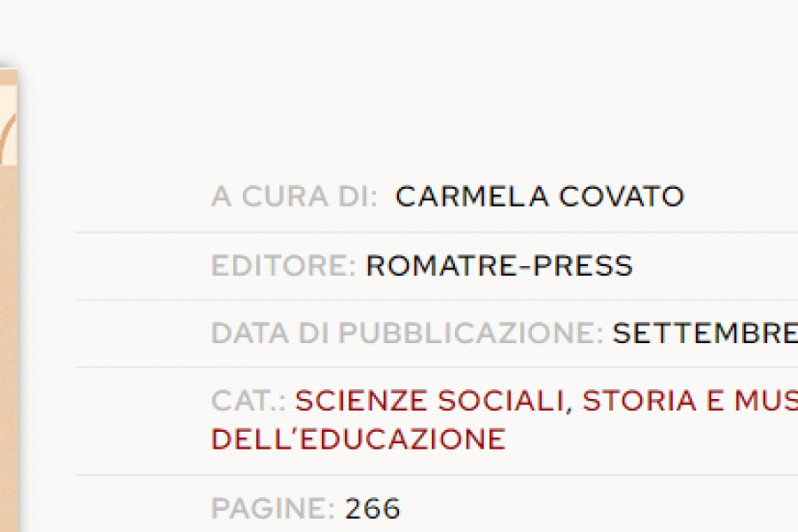
Task: Select the SETTEMBRE publication date value
Action: 704,333
